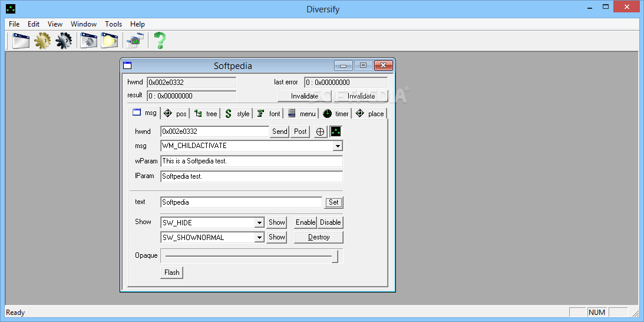
Task: Minimize the Diversify main window
Action: (589, 8)
